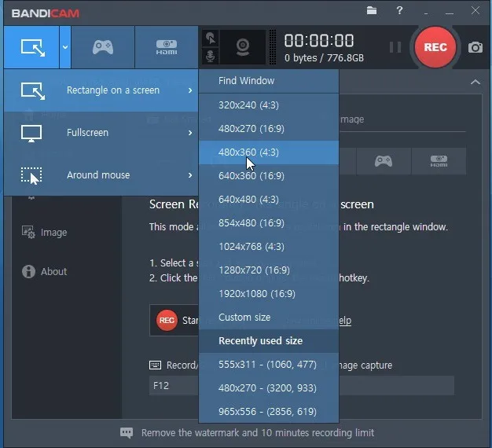Choose Custom size option
This screenshot has width=492, height=448.
(269, 318)
